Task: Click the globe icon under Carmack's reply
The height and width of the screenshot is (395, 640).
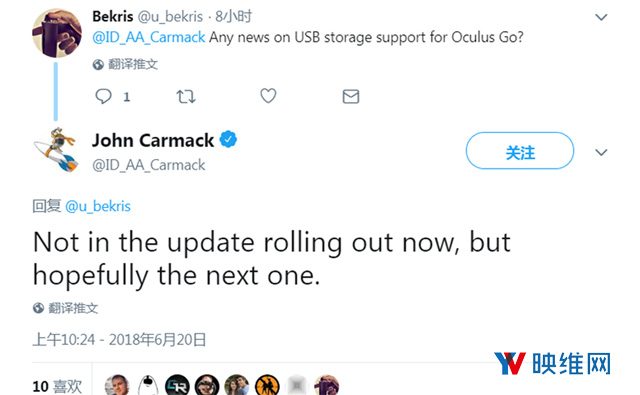Action: point(38,308)
